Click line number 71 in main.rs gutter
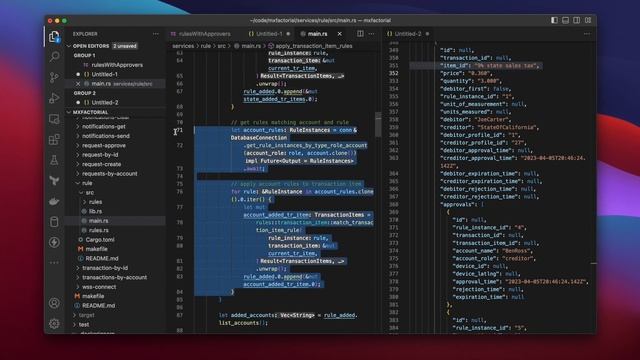This screenshot has height=360, width=640. (x=180, y=130)
